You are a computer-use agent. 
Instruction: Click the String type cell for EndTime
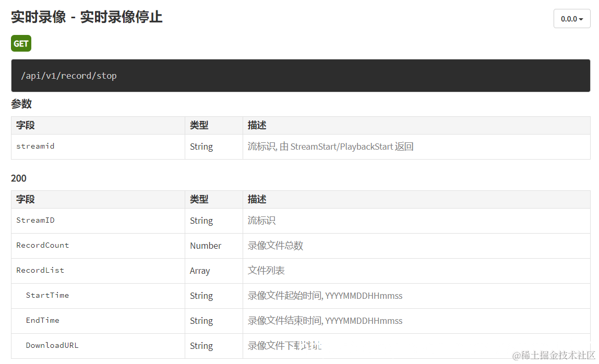click(x=214, y=321)
